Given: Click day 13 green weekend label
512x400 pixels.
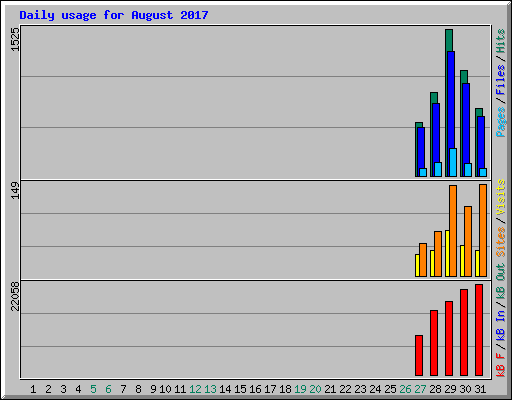Looking at the screenshot, I should [210, 389].
